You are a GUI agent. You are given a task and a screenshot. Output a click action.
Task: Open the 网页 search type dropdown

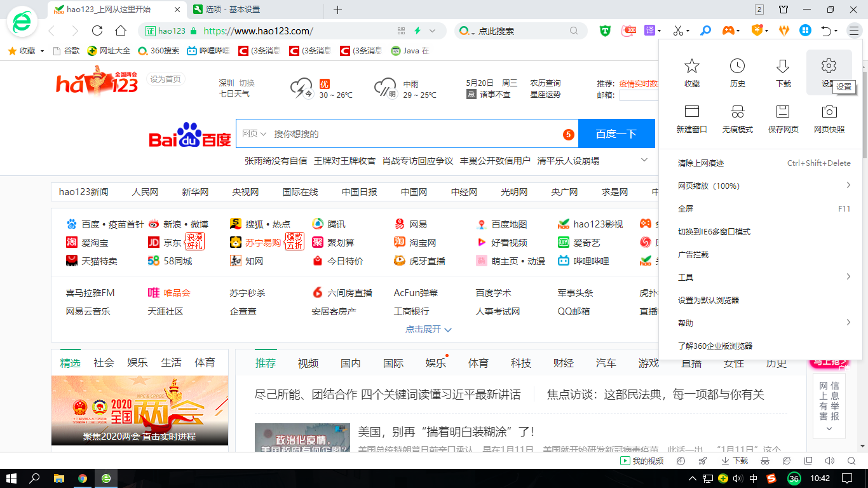253,133
